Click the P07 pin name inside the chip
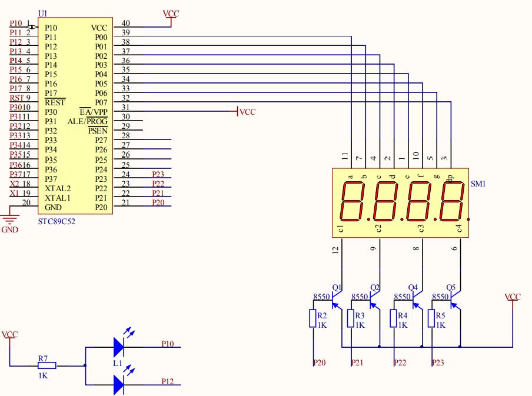532x396 pixels. (x=101, y=102)
